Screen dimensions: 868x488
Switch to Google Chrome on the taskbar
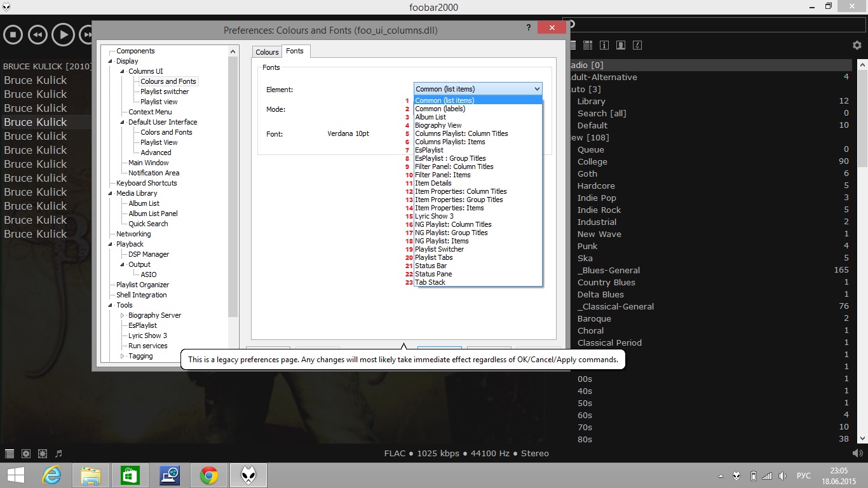pos(209,475)
